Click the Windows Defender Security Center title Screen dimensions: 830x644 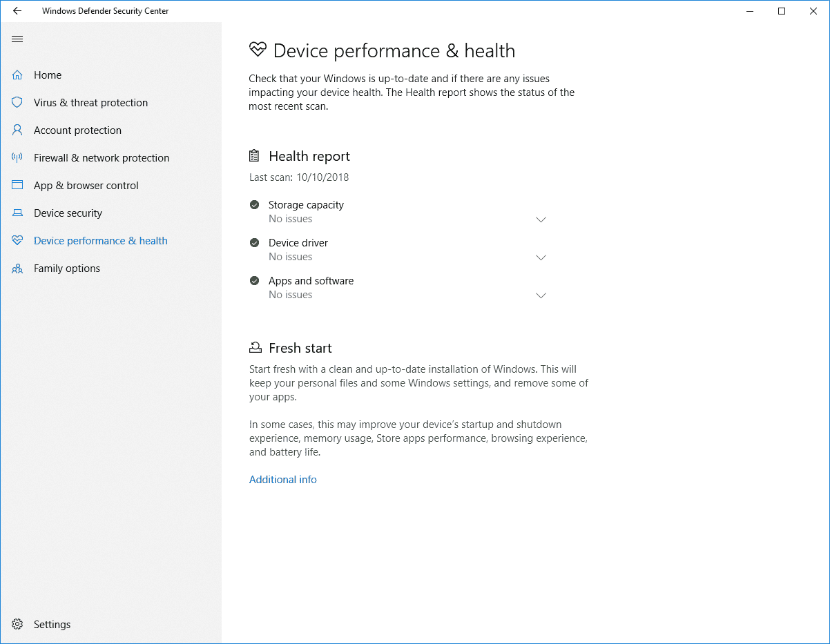pos(105,11)
